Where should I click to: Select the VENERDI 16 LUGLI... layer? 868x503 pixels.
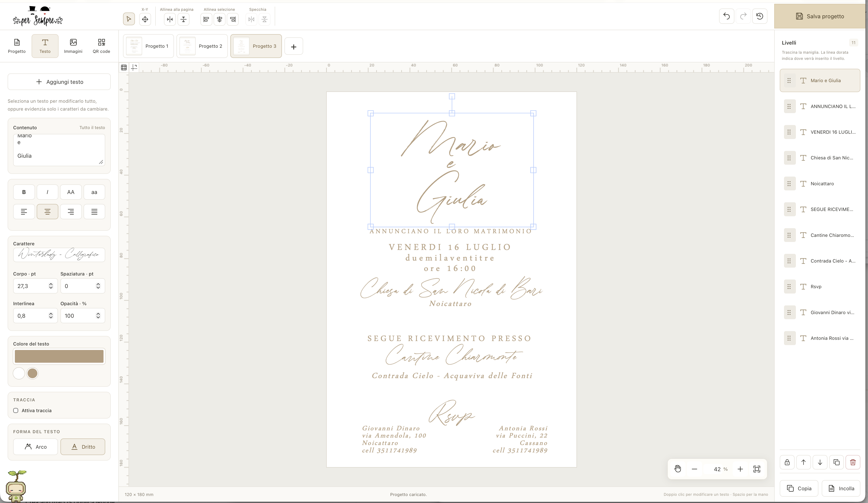coord(820,132)
